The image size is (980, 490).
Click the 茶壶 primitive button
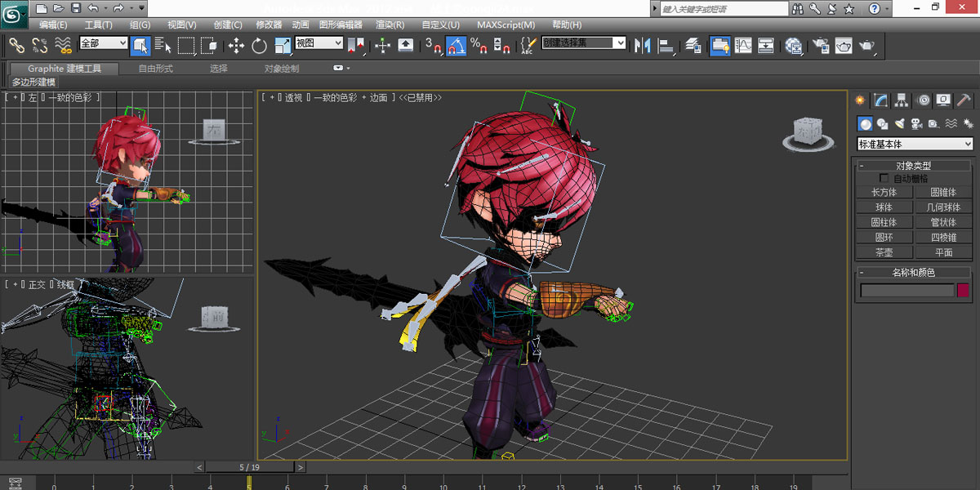point(884,252)
